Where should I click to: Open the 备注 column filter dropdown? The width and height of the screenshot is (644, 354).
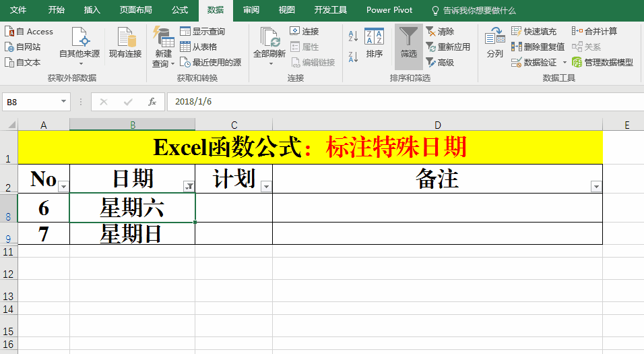click(596, 187)
